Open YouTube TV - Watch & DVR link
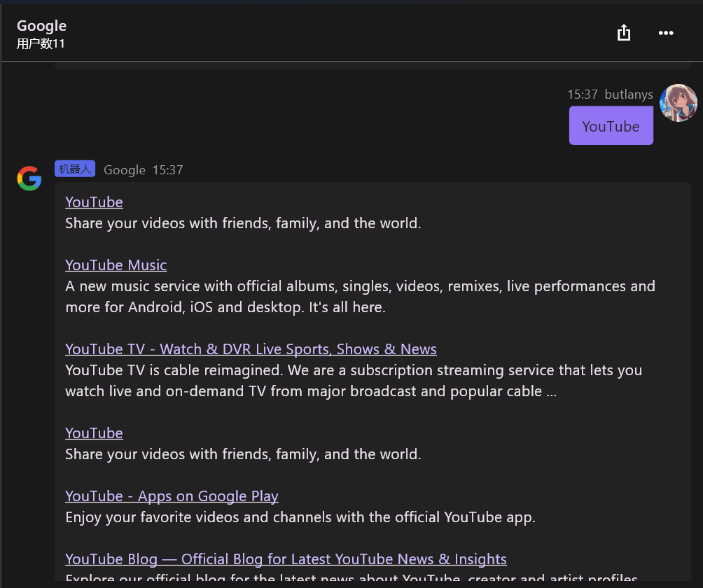Image resolution: width=703 pixels, height=588 pixels. (251, 349)
